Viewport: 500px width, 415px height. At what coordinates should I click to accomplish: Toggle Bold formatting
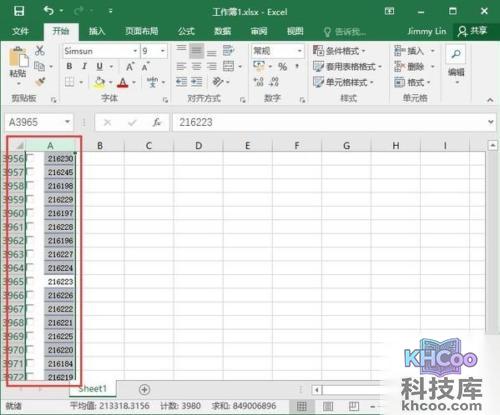point(69,66)
